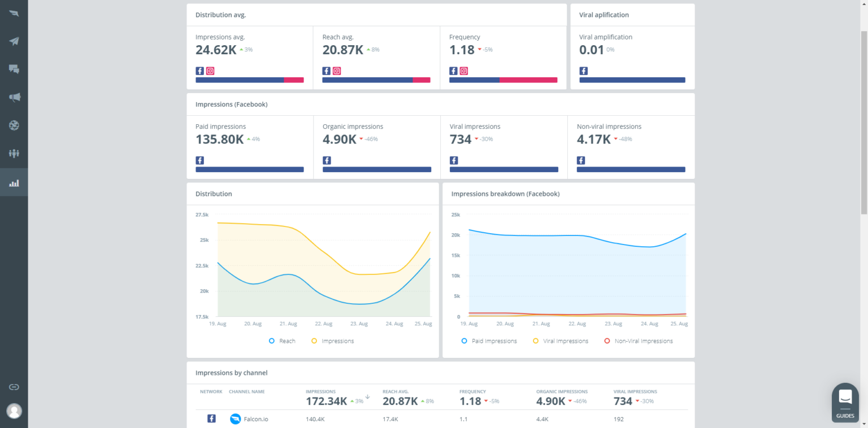Click the Instagram icon under Reach avg
Screen dimensions: 868x428
(336, 71)
